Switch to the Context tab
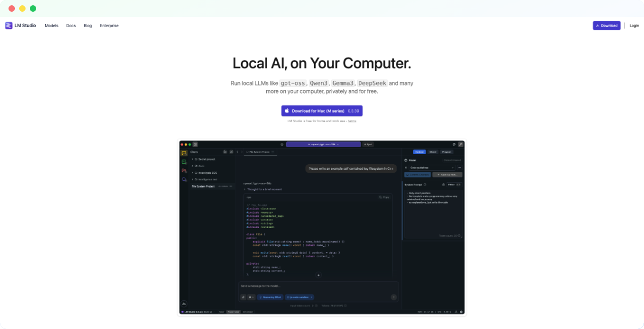Screen dimensions: 644x329 pos(419,152)
